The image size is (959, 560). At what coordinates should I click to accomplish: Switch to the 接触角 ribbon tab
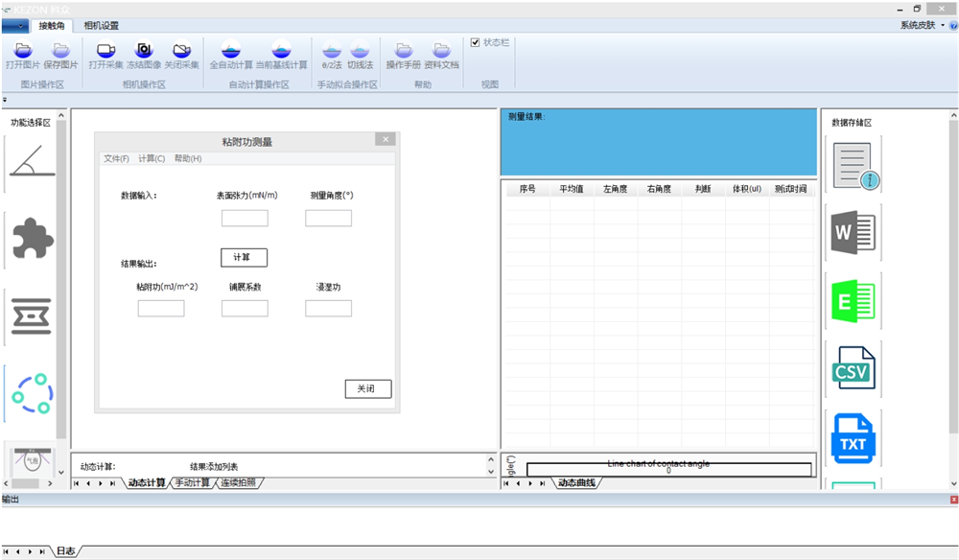(x=52, y=26)
